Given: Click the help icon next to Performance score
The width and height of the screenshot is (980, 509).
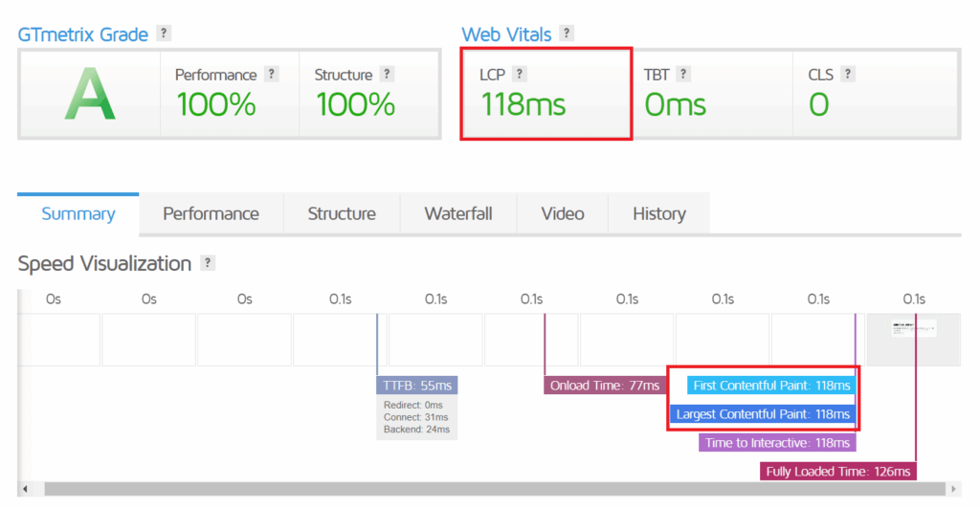Looking at the screenshot, I should pyautogui.click(x=272, y=74).
